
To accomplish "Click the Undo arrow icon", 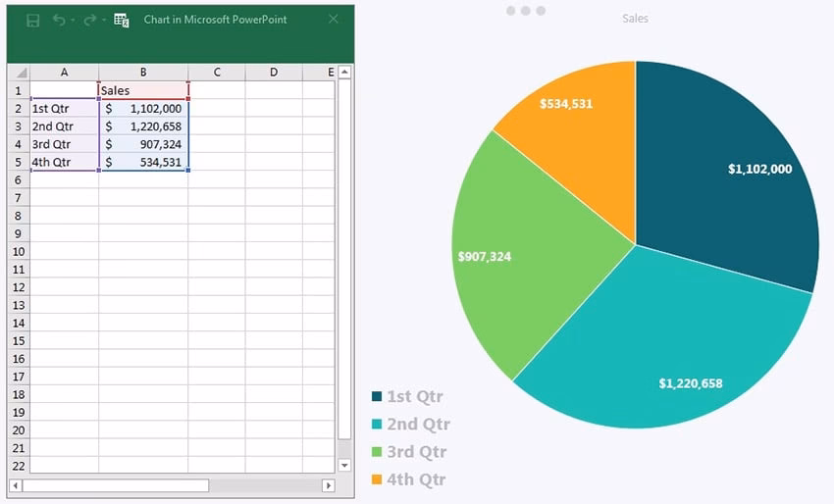I will click(59, 20).
